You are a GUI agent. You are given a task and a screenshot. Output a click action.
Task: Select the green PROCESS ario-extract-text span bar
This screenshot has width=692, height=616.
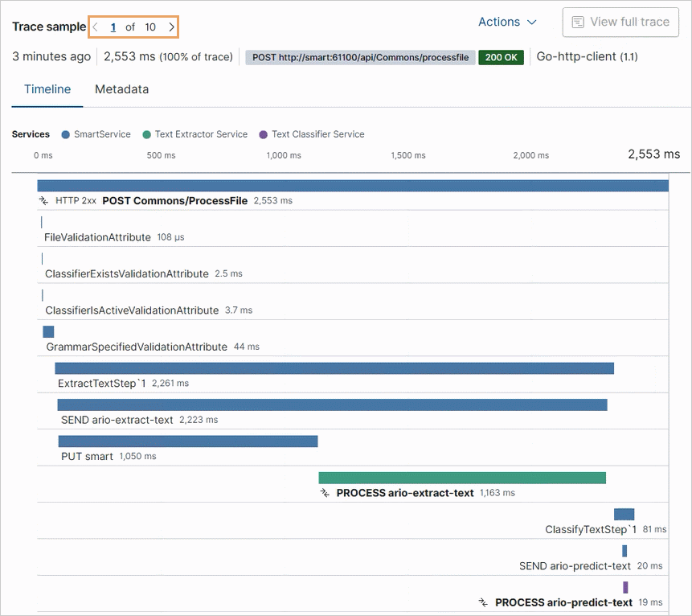(462, 478)
